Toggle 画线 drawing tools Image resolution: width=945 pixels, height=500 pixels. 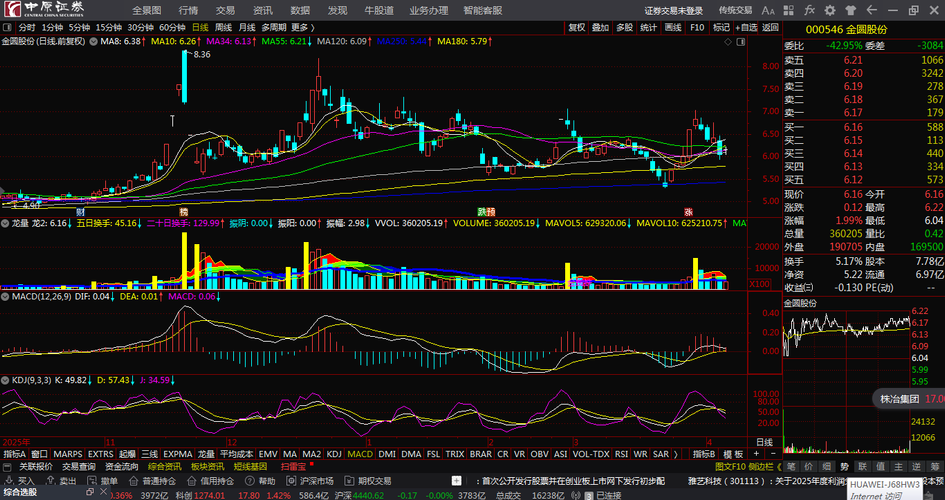(x=673, y=27)
